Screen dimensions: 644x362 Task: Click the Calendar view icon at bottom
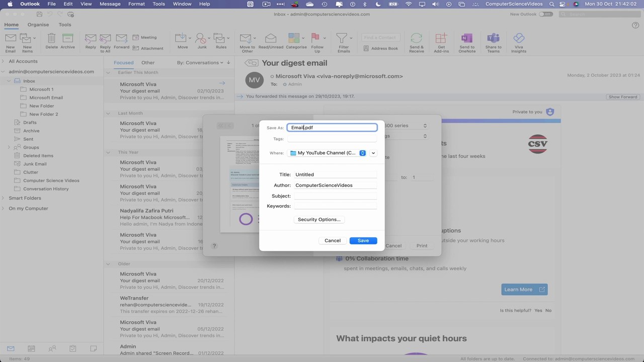31,348
